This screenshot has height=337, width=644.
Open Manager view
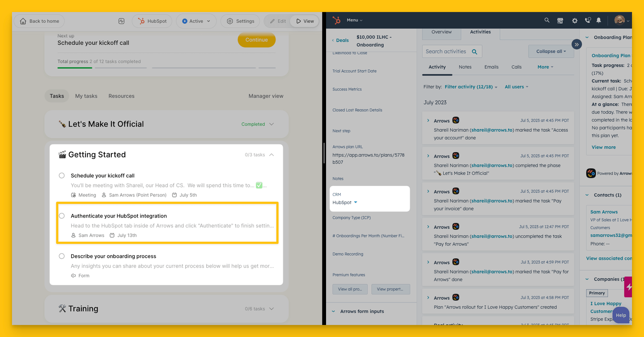pyautogui.click(x=266, y=96)
